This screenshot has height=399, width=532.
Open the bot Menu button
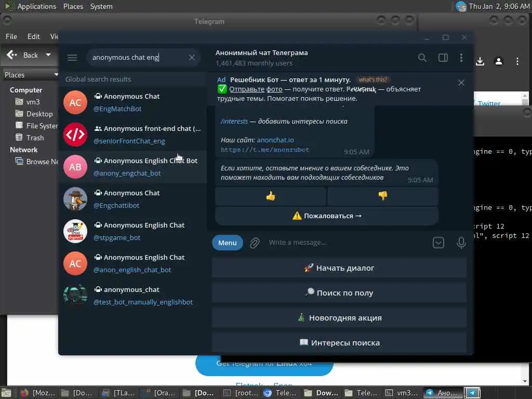point(228,243)
